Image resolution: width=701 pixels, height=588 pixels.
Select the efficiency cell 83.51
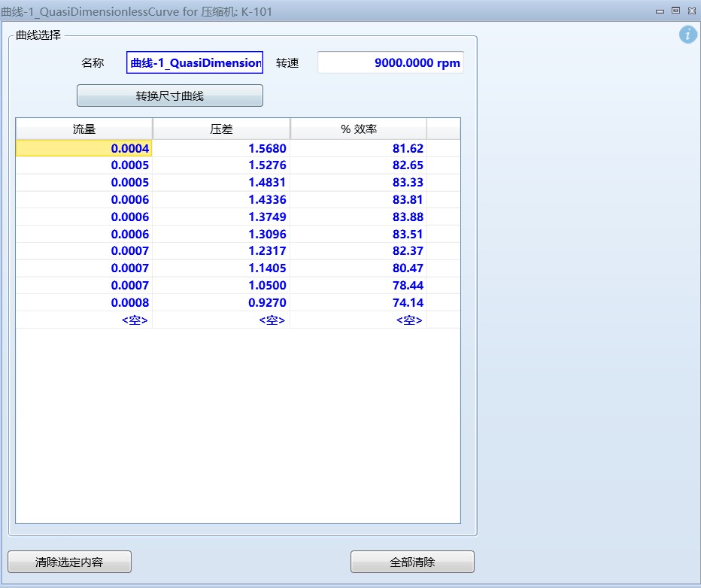coord(359,234)
